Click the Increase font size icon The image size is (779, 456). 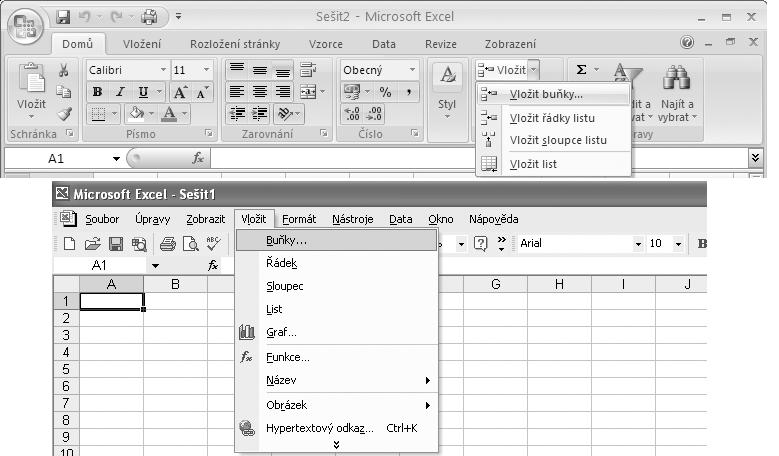click(179, 92)
